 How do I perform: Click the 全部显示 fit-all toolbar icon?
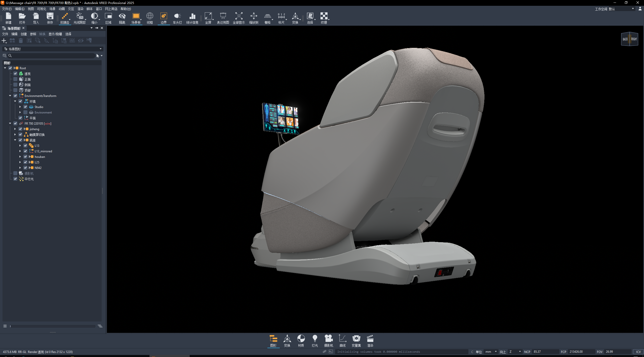click(x=238, y=18)
